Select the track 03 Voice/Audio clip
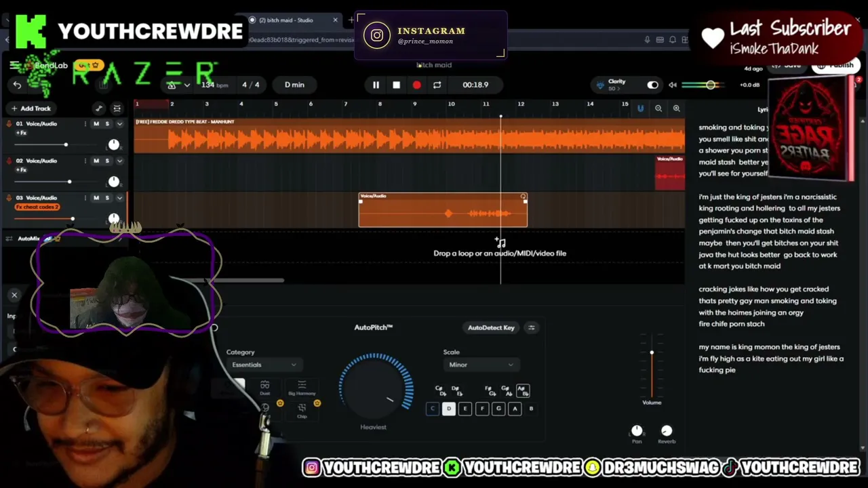 443,210
